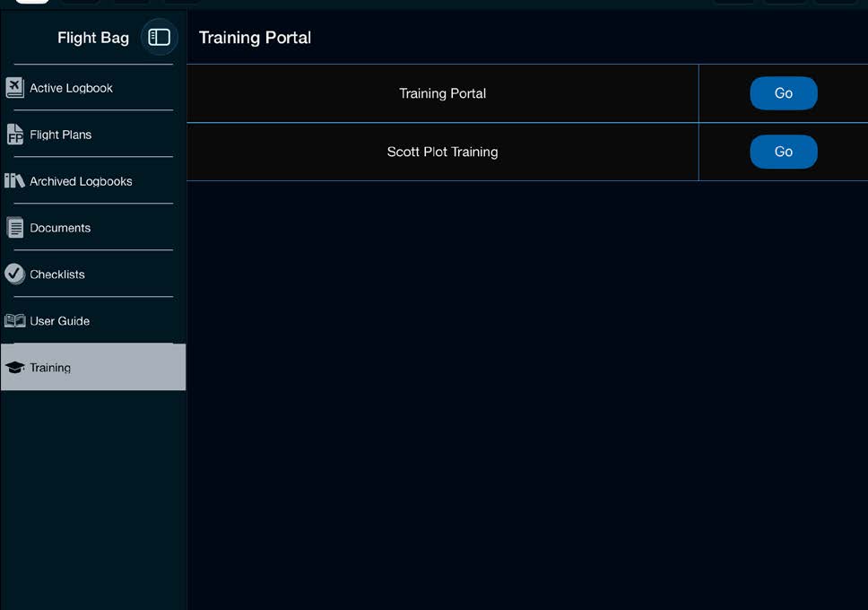Image resolution: width=868 pixels, height=610 pixels.
Task: Open the Checklists section
Action: (93, 274)
